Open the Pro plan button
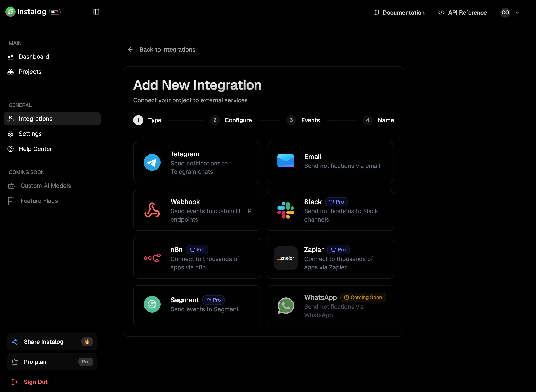536x392 pixels. pos(52,362)
